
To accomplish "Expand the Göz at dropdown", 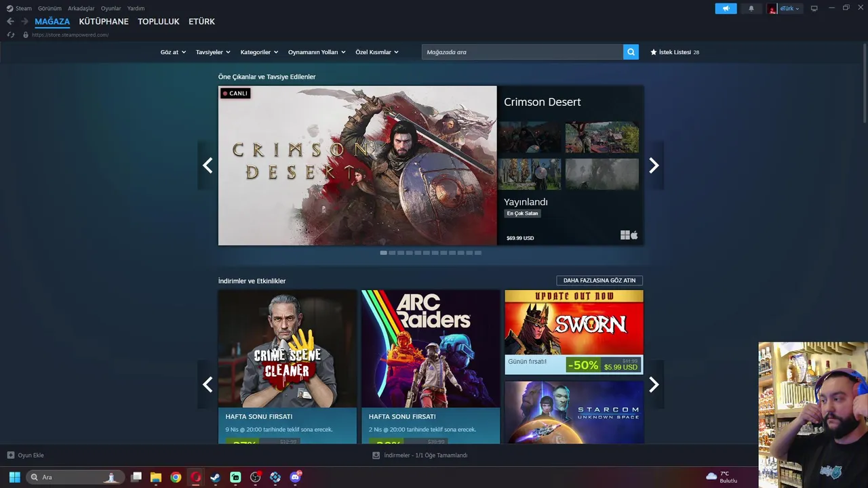I will [173, 52].
